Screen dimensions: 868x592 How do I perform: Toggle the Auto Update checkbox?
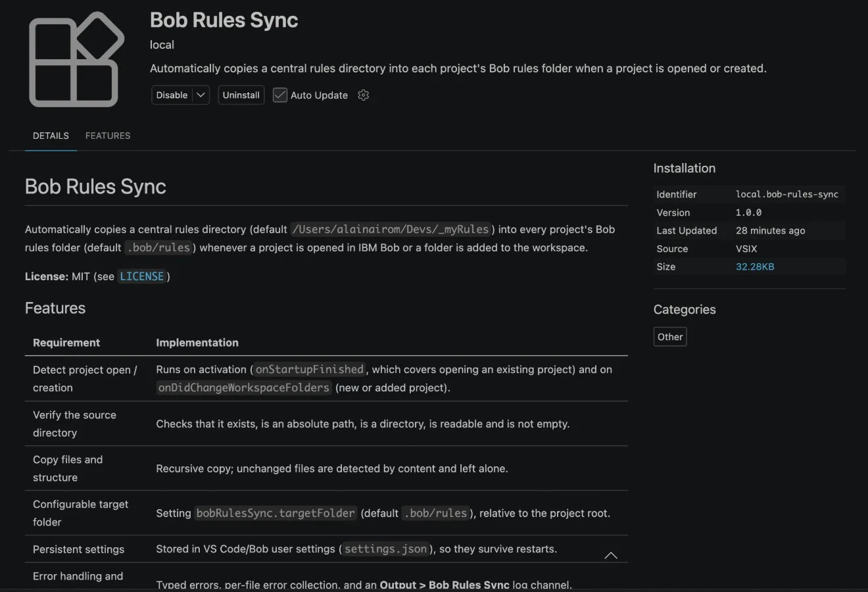point(280,95)
